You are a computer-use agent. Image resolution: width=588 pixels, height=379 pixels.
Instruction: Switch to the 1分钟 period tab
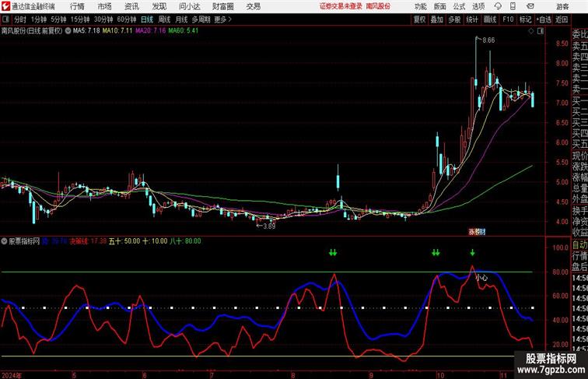39,19
